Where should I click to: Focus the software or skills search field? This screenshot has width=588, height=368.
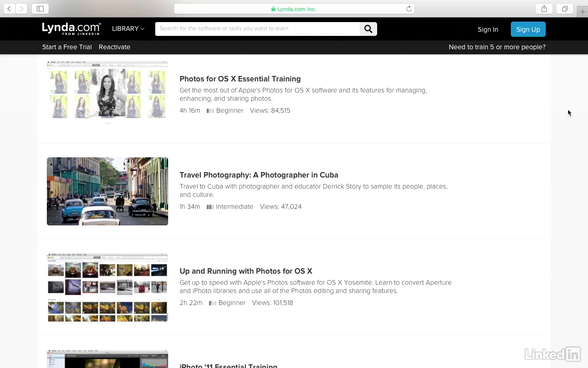257,29
